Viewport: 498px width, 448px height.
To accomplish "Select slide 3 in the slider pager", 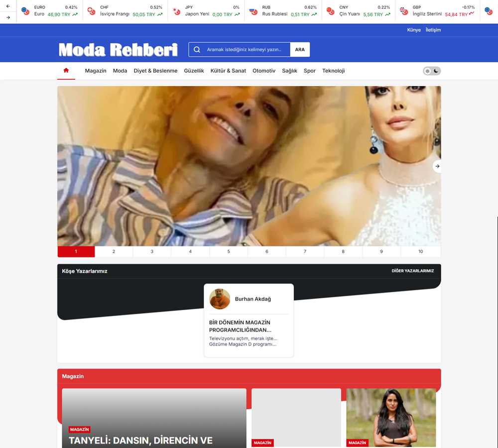I will [152, 251].
